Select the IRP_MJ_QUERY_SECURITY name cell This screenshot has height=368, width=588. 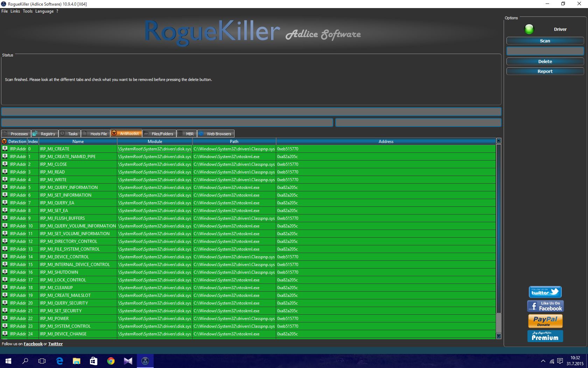click(78, 303)
